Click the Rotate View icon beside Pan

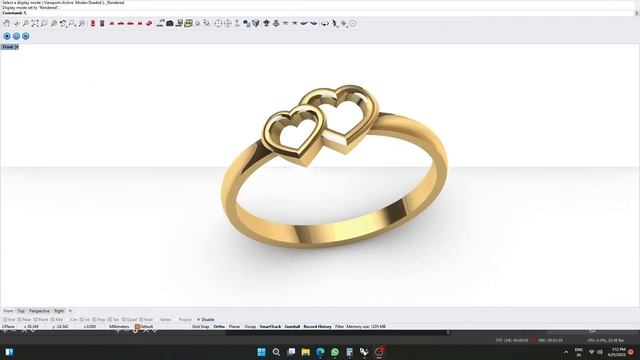[16, 24]
